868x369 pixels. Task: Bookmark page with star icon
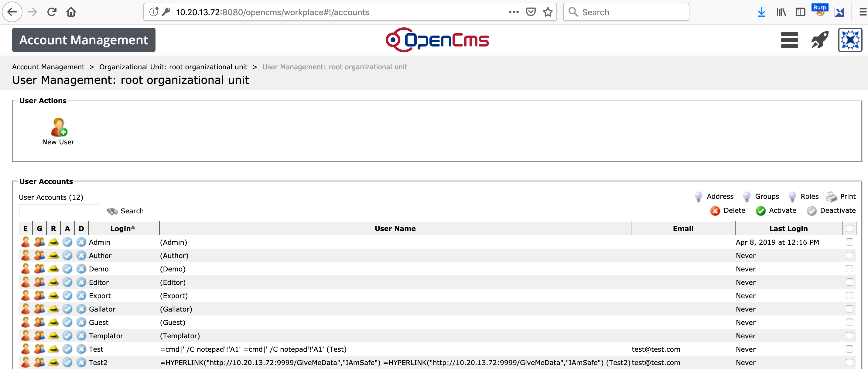click(x=548, y=12)
